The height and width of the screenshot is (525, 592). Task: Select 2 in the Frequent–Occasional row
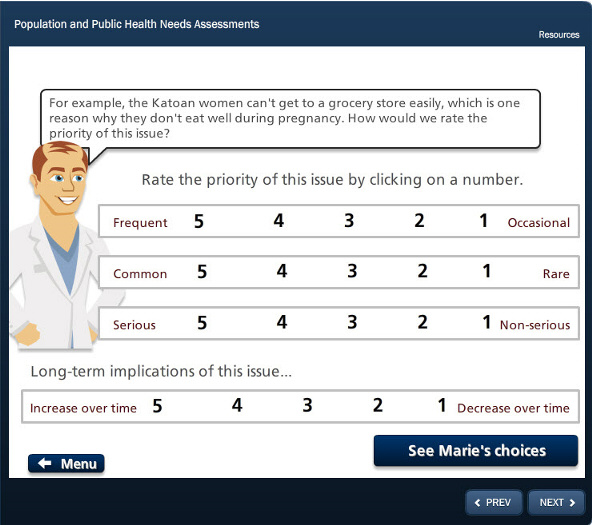pos(419,220)
